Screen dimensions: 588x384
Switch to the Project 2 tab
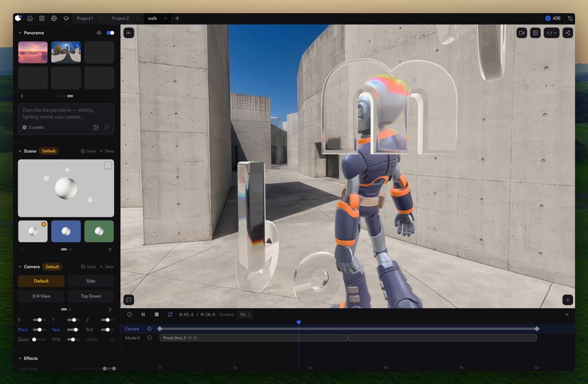120,18
